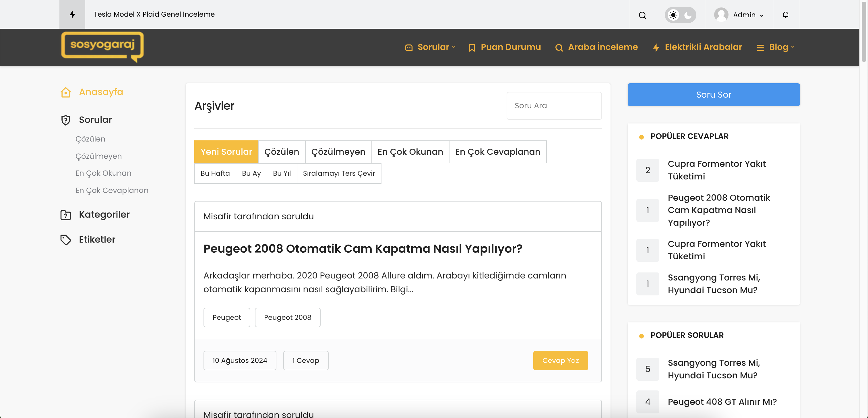This screenshot has width=868, height=418.
Task: Click Tesla Model X Plaid Genel İnceleme headline
Action: pos(154,14)
